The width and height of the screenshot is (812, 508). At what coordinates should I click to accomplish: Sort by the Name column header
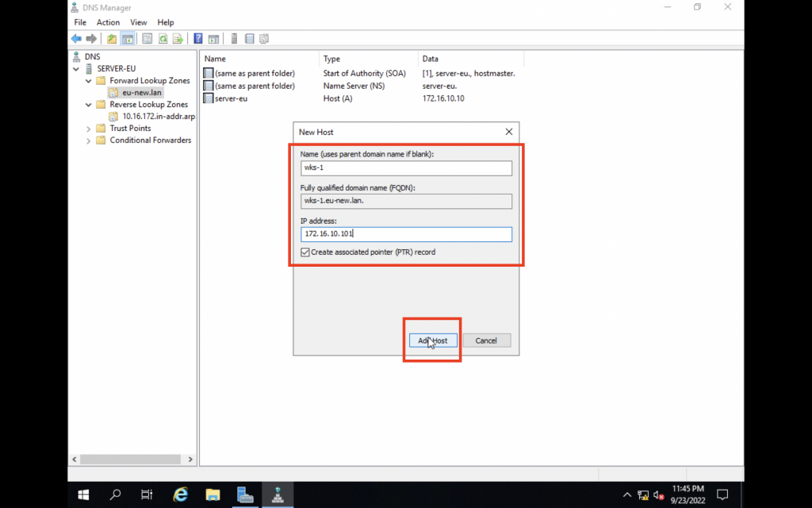point(259,59)
